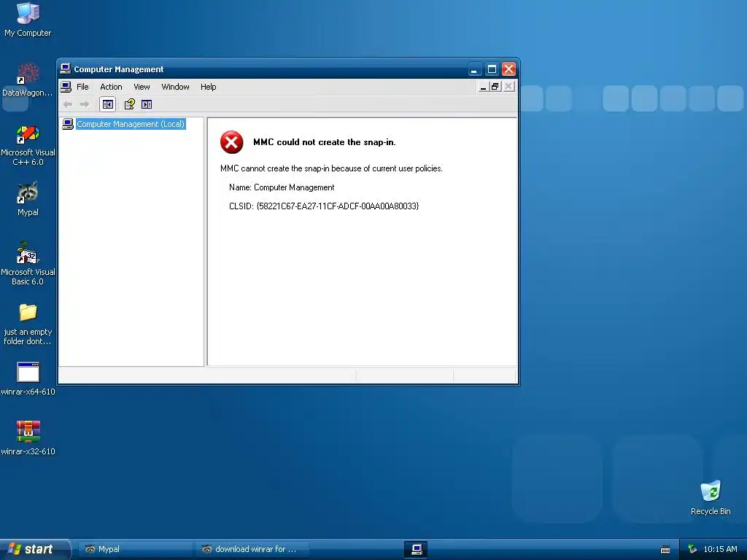Open the Recycle Bin icon
The image size is (747, 560).
[x=711, y=497]
